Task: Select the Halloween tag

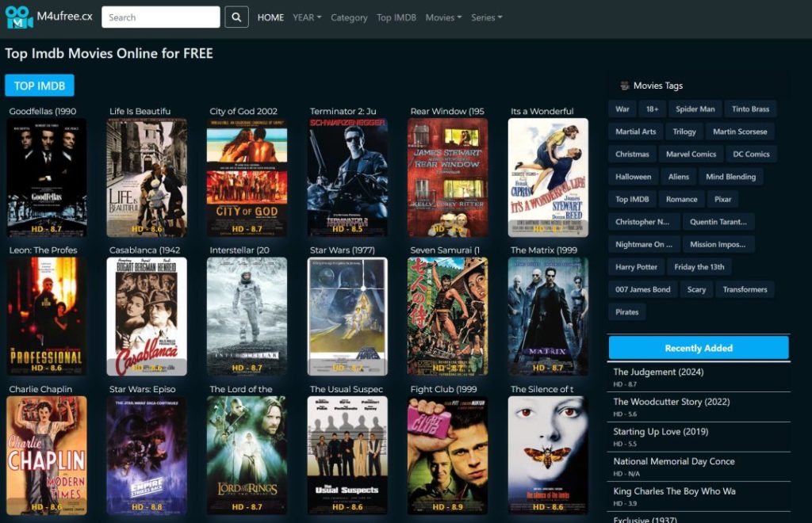Action: [634, 177]
